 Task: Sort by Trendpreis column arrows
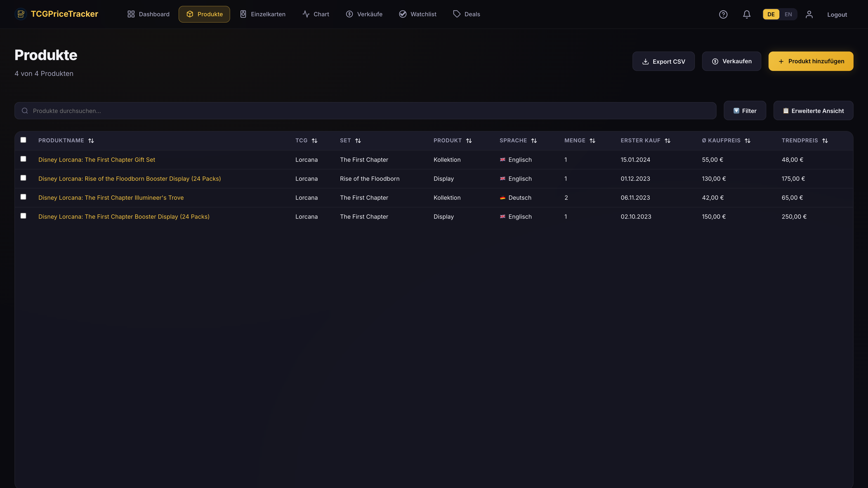825,141
